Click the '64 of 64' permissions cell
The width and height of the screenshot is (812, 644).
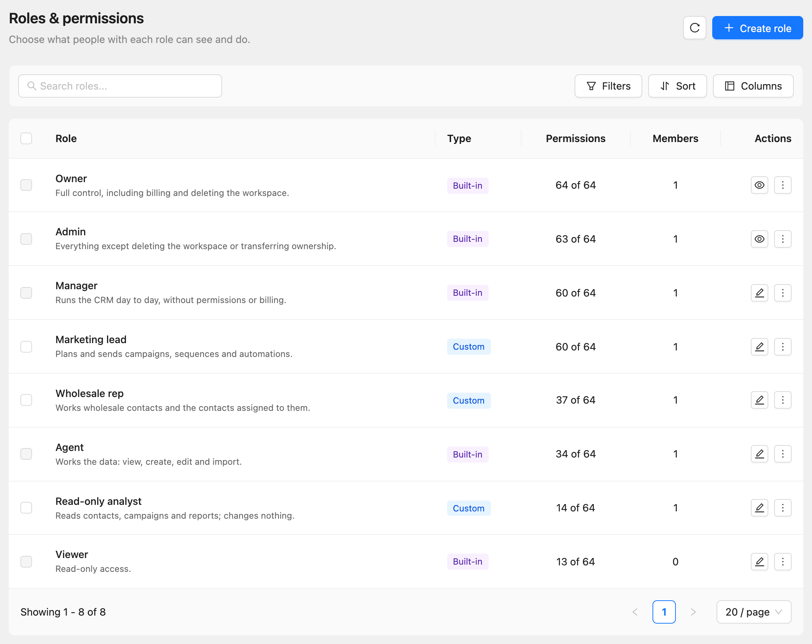(575, 185)
